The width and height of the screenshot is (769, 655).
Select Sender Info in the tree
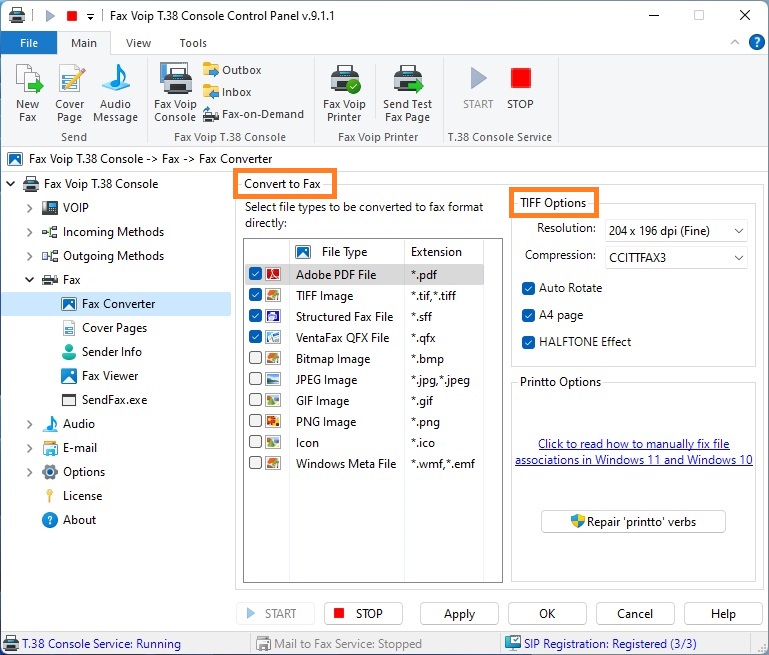coord(102,352)
